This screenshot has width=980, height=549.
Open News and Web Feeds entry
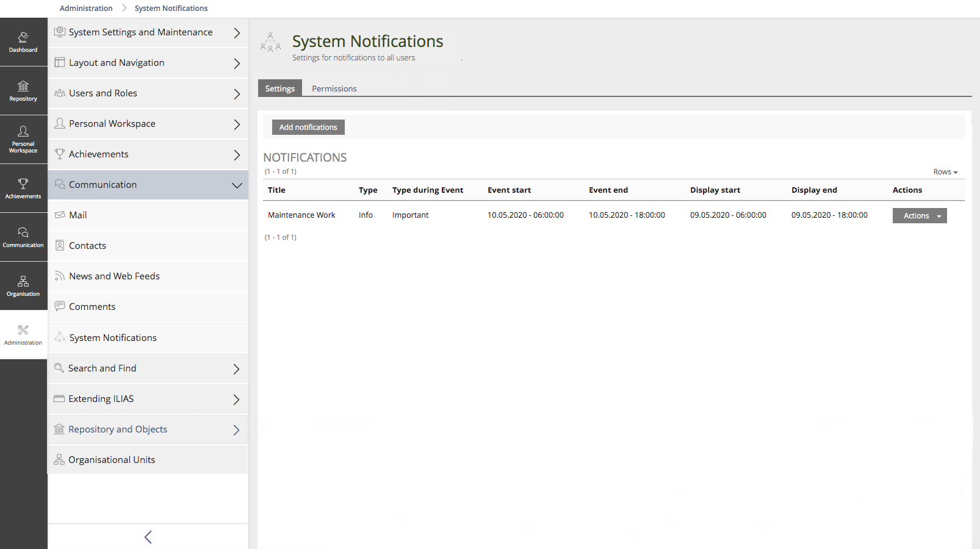tap(114, 276)
